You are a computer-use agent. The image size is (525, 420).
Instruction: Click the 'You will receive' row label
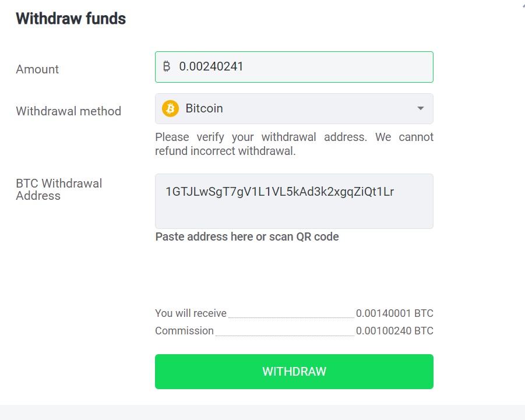191,313
